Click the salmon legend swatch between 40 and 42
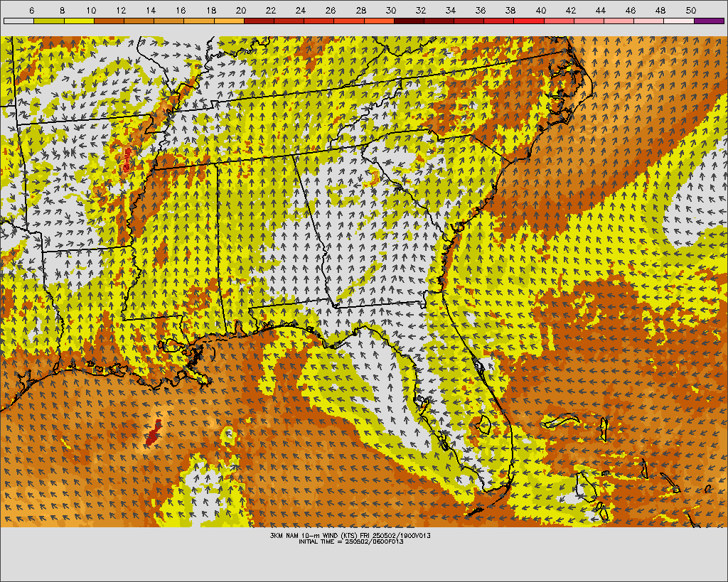Screen dimensions: 728x582 (x=559, y=21)
